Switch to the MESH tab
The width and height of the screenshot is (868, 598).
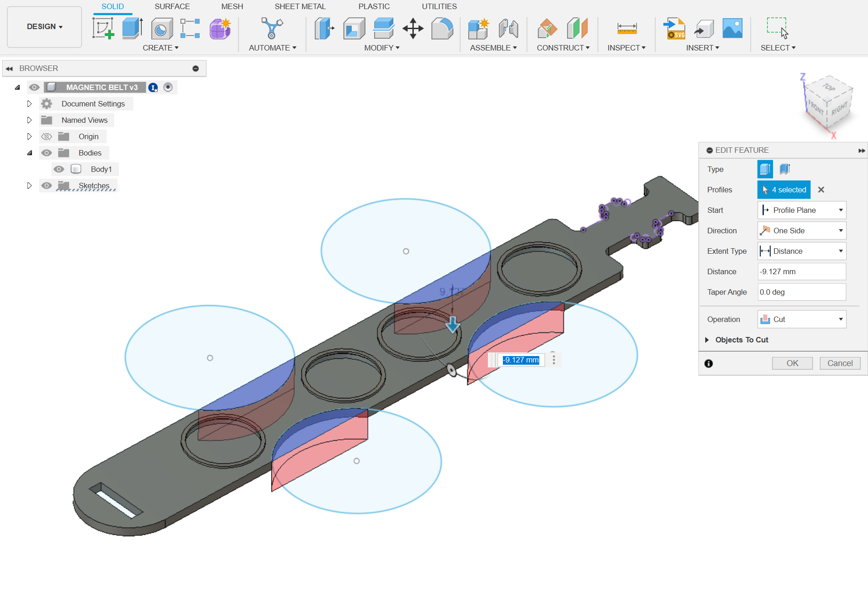pos(232,6)
